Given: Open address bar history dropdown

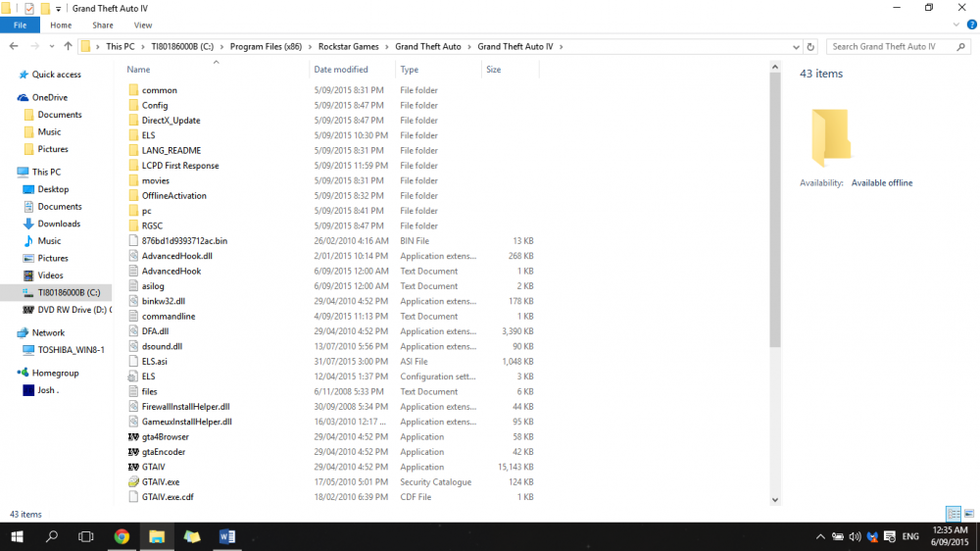Looking at the screenshot, I should [x=796, y=47].
